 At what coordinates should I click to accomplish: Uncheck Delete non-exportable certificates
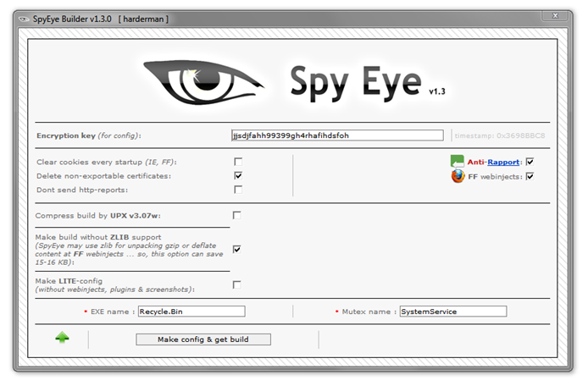[238, 175]
